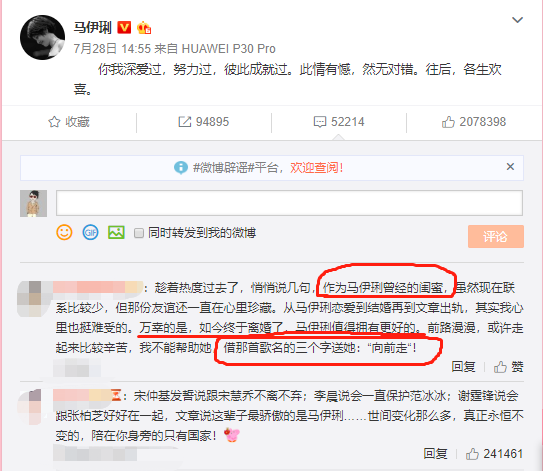Viewport: 543px width, 471px height.
Task: Expand the post options chevron
Action: pos(517,20)
